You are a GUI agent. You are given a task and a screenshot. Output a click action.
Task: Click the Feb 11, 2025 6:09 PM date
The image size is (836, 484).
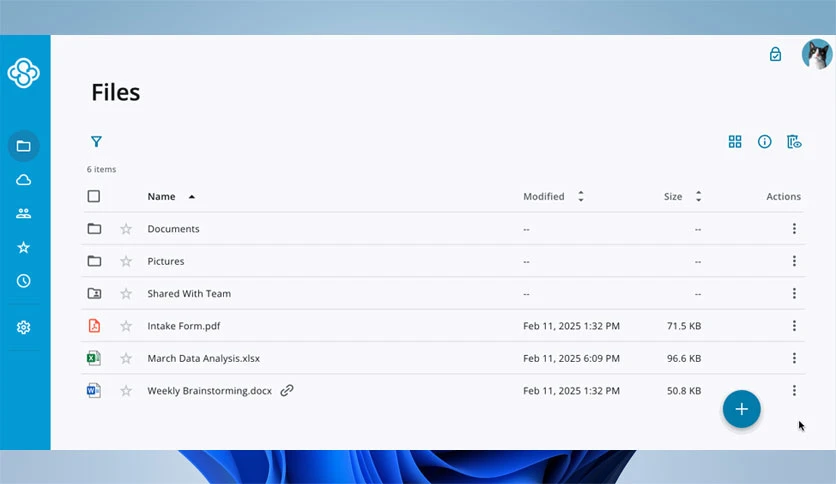click(x=572, y=358)
